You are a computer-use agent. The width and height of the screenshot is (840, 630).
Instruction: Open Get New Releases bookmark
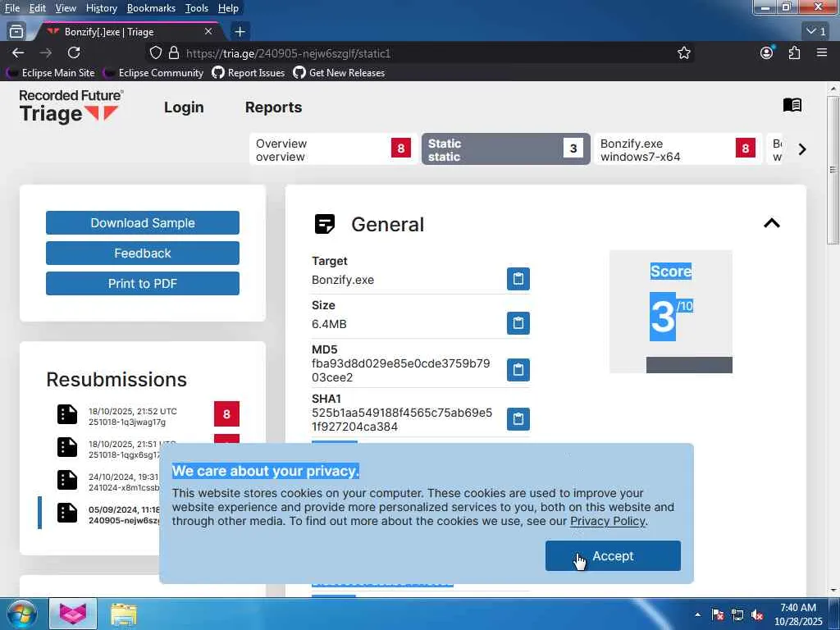(339, 72)
